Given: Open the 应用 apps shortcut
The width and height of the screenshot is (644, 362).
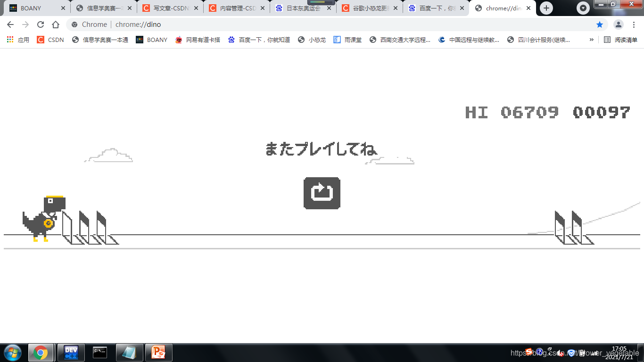Looking at the screenshot, I should pyautogui.click(x=18, y=40).
